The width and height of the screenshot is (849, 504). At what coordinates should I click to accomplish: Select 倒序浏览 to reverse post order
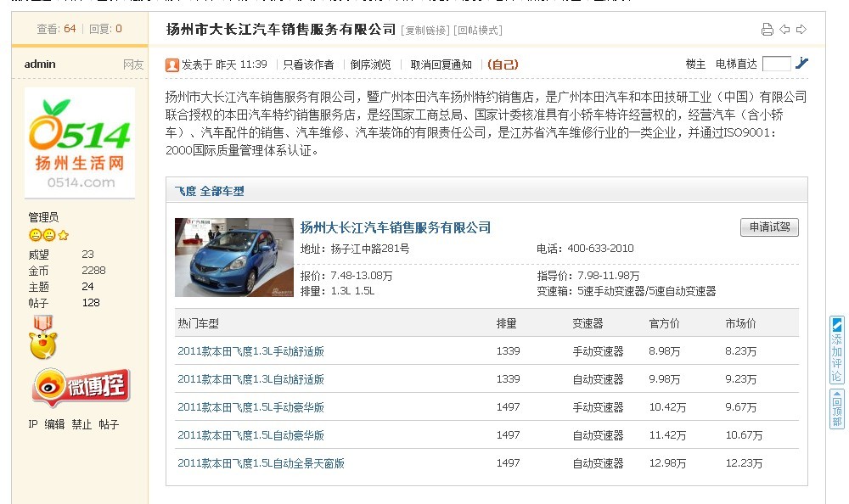[370, 65]
